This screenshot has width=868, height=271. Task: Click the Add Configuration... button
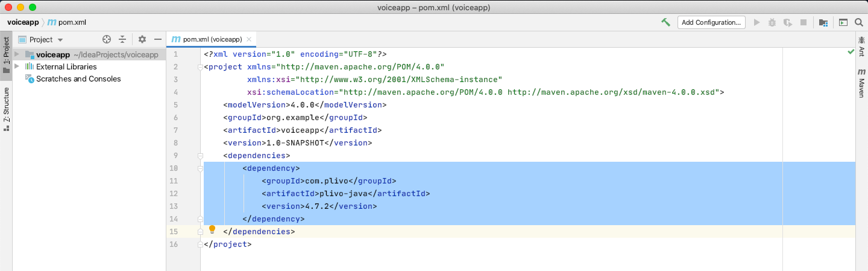tap(711, 22)
